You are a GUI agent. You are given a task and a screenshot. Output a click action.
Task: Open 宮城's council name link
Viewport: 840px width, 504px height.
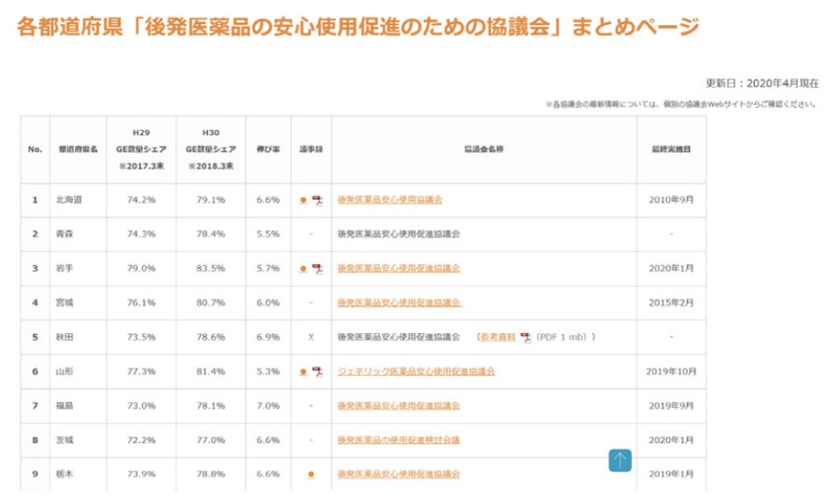399,302
